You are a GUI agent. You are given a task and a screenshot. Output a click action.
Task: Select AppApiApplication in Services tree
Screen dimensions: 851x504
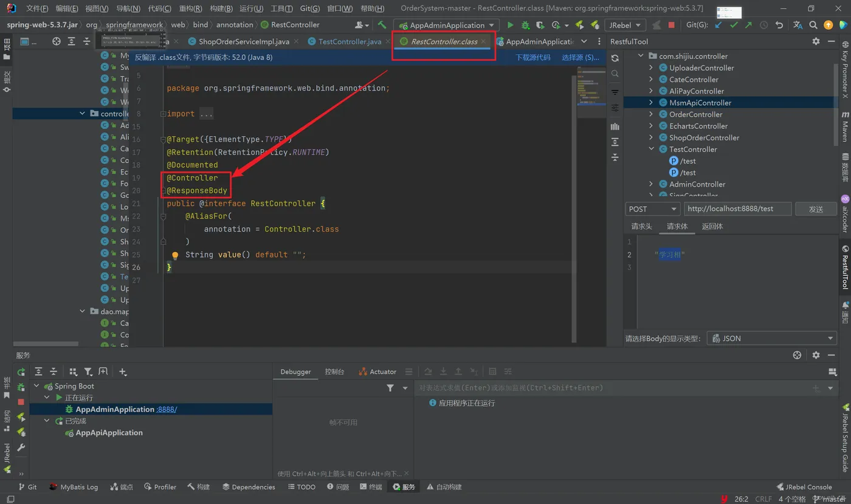(109, 433)
